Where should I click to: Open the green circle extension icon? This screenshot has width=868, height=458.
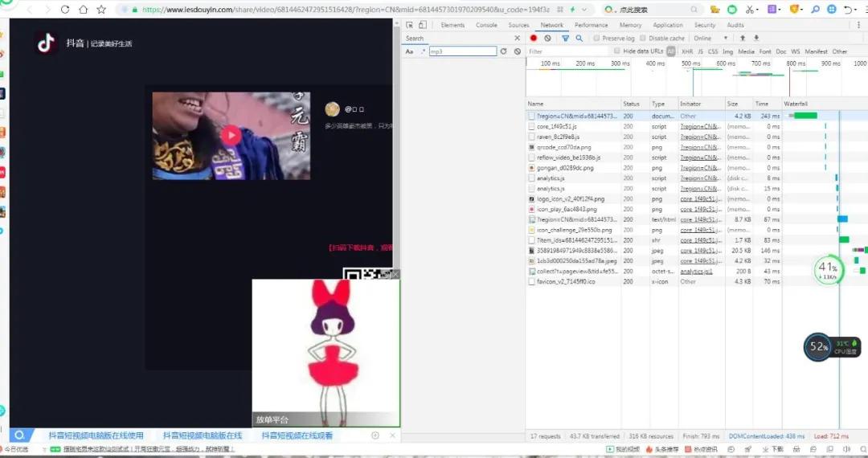click(732, 10)
